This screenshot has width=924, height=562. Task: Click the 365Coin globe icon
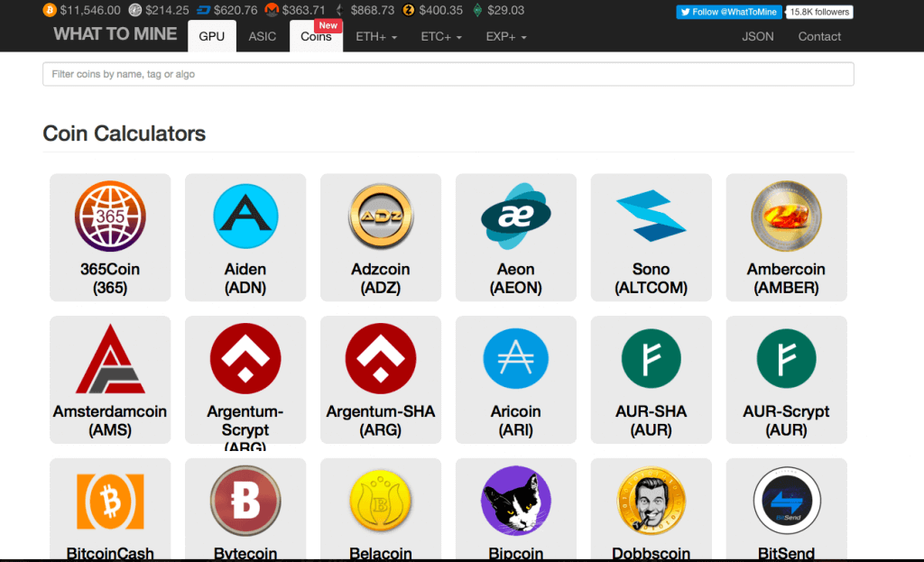coord(110,217)
